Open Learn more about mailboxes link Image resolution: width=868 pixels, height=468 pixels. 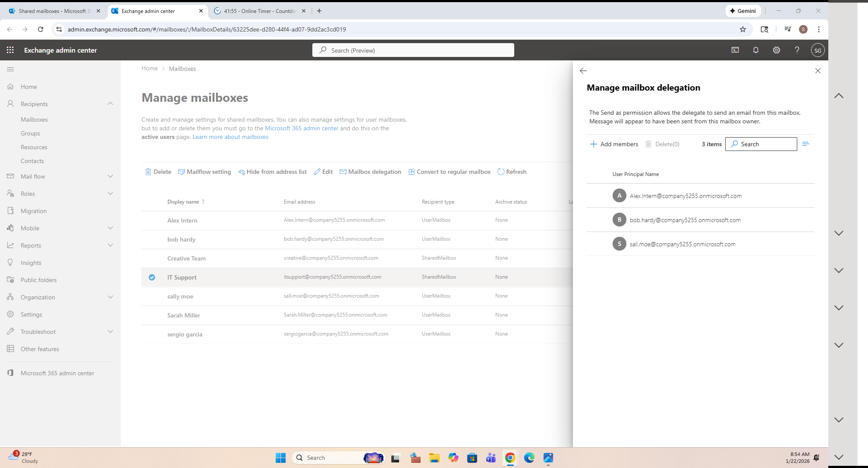(230, 137)
